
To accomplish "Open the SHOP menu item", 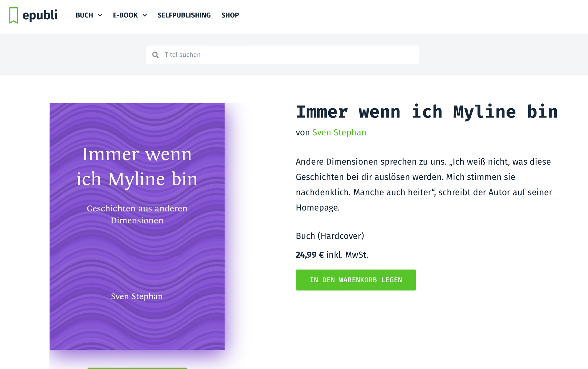I will (230, 15).
